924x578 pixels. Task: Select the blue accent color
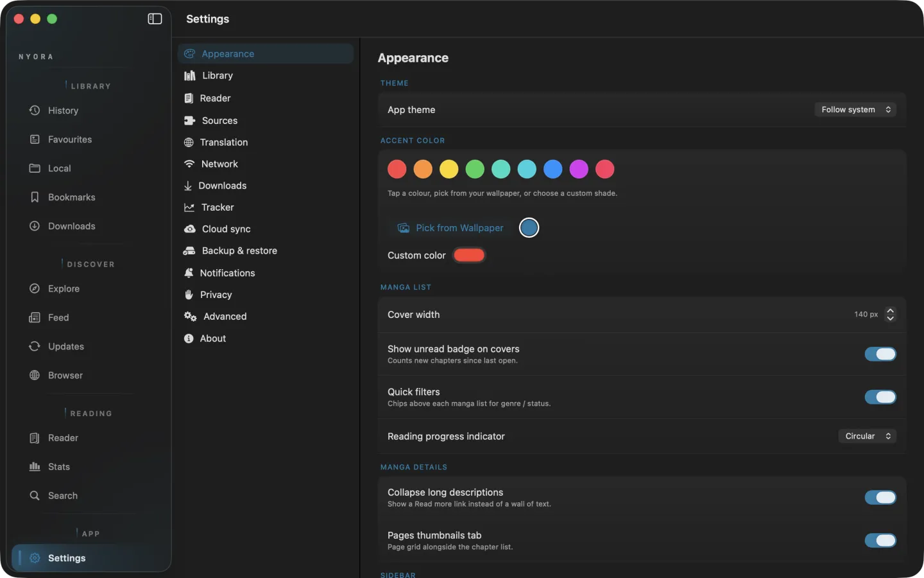click(553, 170)
